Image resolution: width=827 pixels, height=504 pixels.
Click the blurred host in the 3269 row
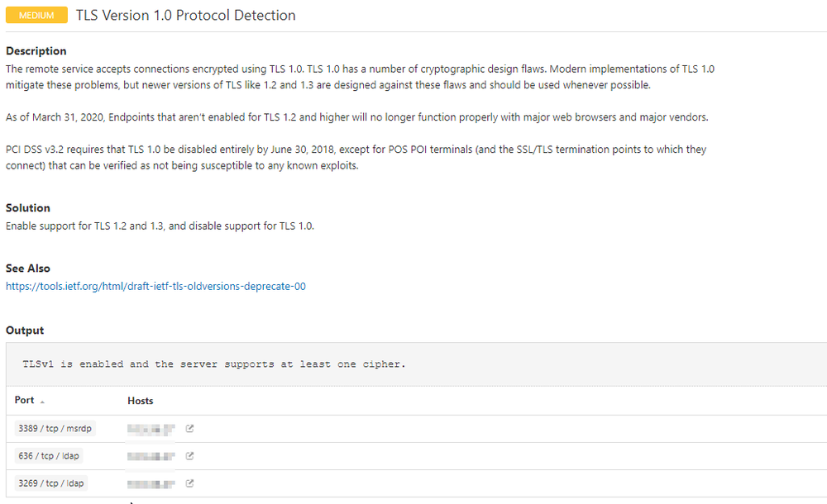click(151, 483)
